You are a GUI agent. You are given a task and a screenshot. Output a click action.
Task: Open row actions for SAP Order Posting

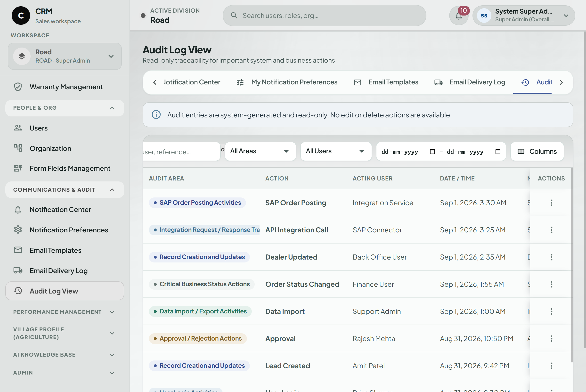pos(551,203)
